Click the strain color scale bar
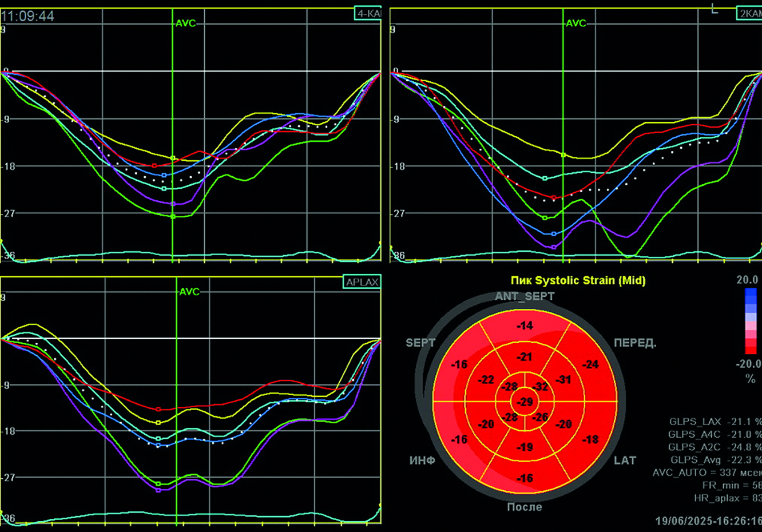Viewport: 762px width, 532px height. click(750, 321)
